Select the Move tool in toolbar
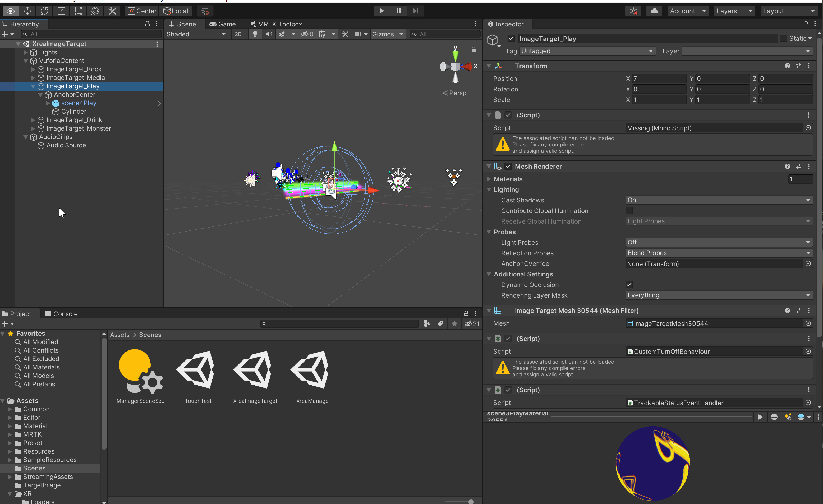 click(27, 11)
